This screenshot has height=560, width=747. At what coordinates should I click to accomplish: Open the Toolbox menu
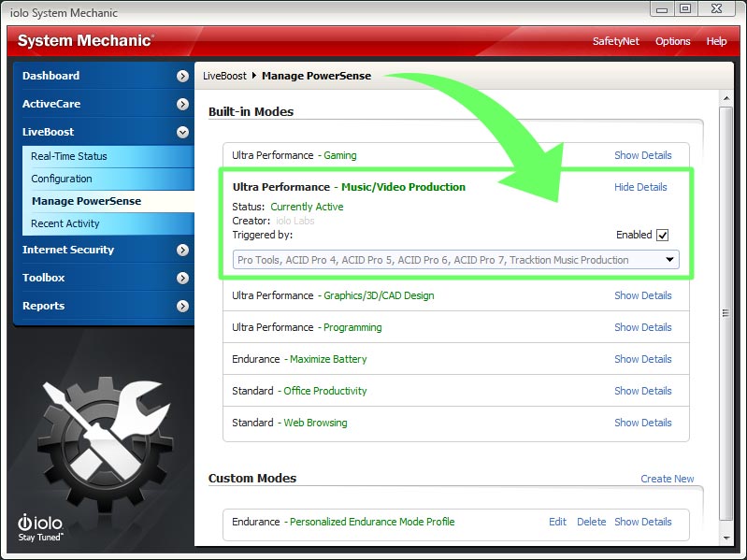click(x=43, y=278)
